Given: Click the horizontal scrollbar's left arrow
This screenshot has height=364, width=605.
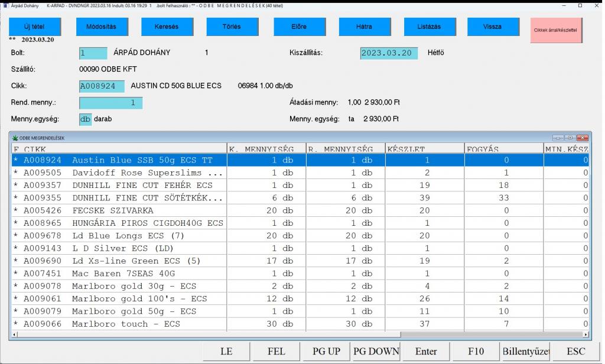Looking at the screenshot, I should [x=14, y=334].
